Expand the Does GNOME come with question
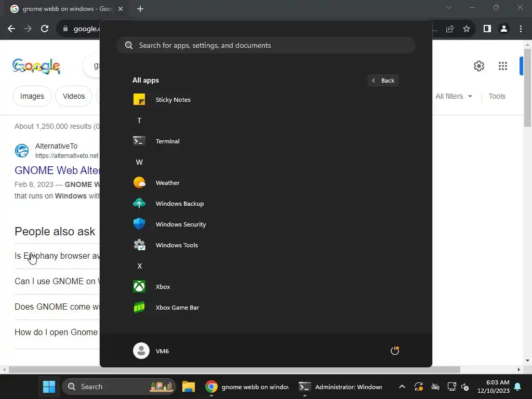Image resolution: width=532 pixels, height=399 pixels. coord(57,307)
